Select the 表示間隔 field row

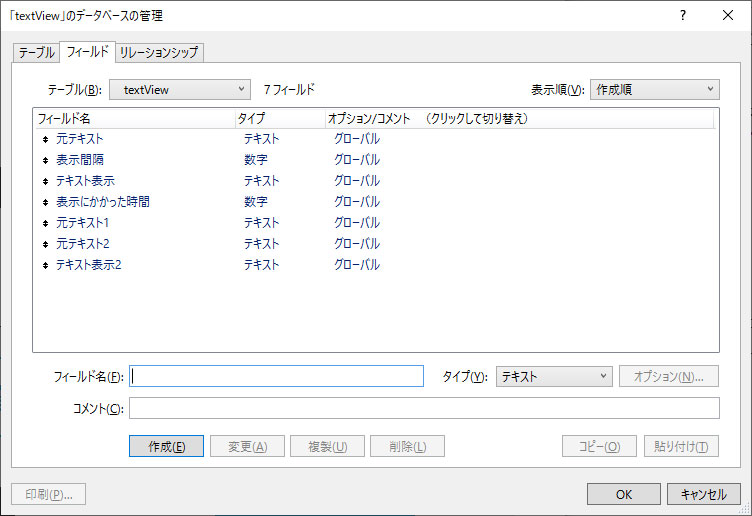tap(376, 160)
